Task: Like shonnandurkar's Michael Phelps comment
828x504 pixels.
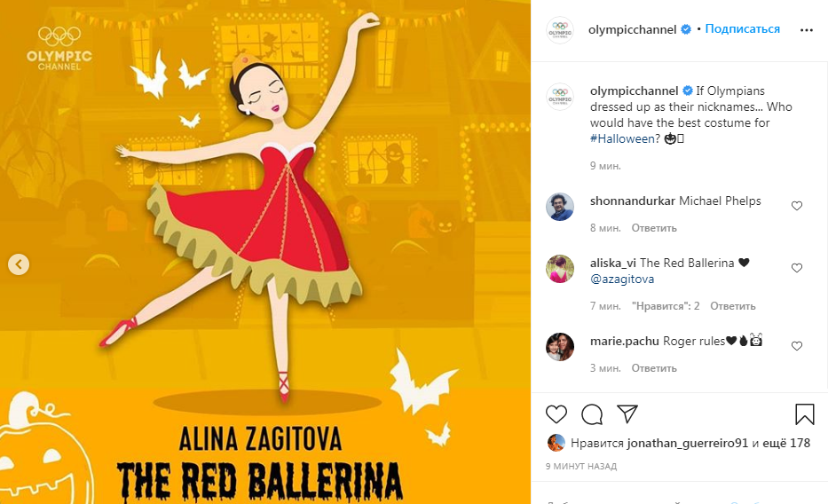Action: pyautogui.click(x=797, y=206)
